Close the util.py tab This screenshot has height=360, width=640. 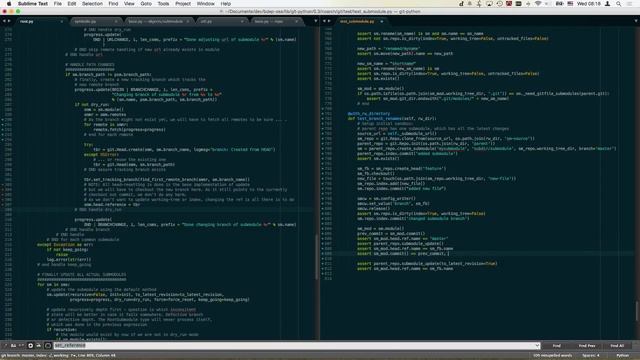pos(242,21)
